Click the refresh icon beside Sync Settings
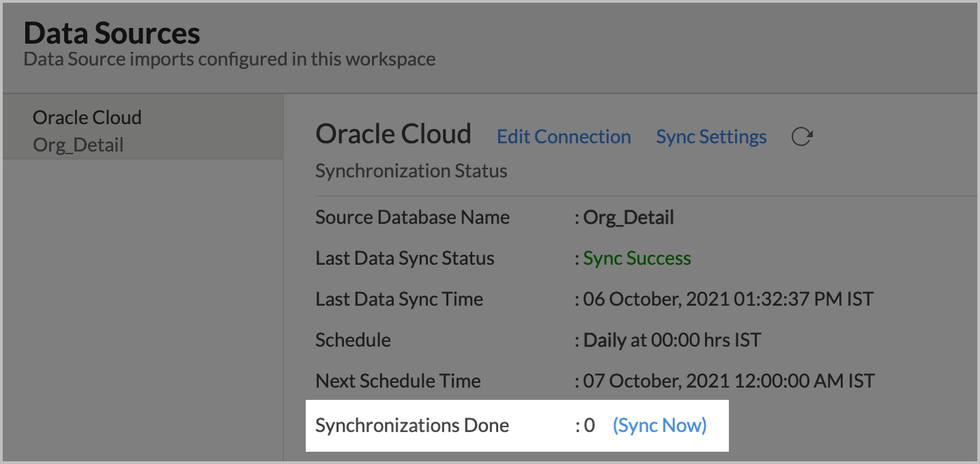The height and width of the screenshot is (464, 980). (x=802, y=136)
